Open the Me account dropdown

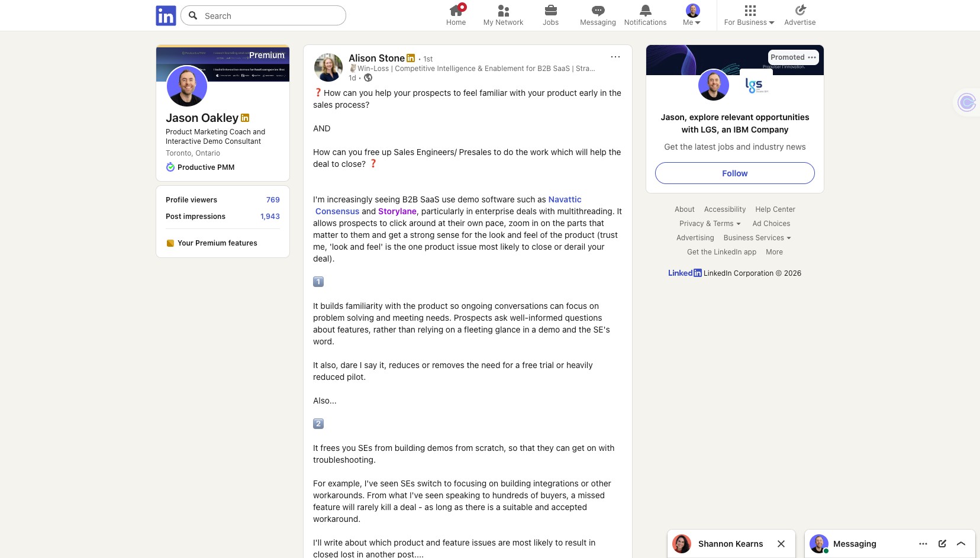tap(692, 15)
